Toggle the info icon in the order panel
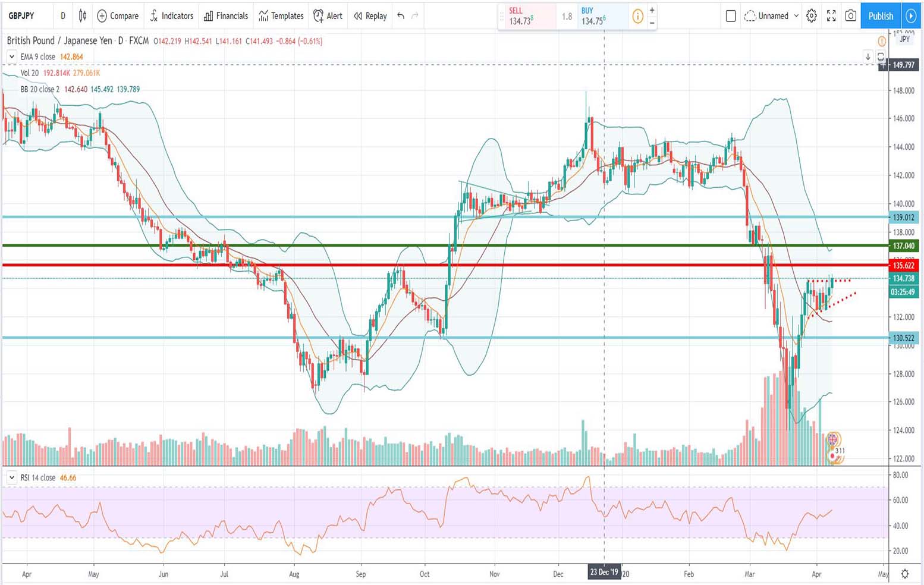The height and width of the screenshot is (585, 924). point(637,16)
